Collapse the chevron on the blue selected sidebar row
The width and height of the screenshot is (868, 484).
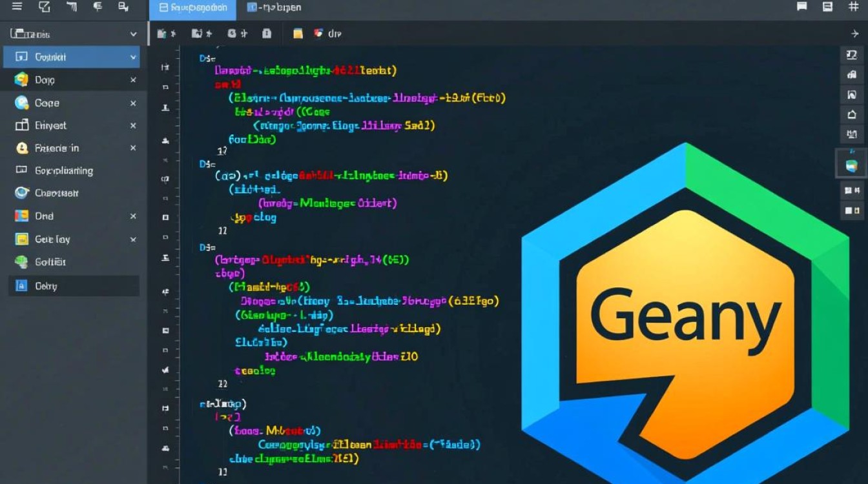(134, 57)
